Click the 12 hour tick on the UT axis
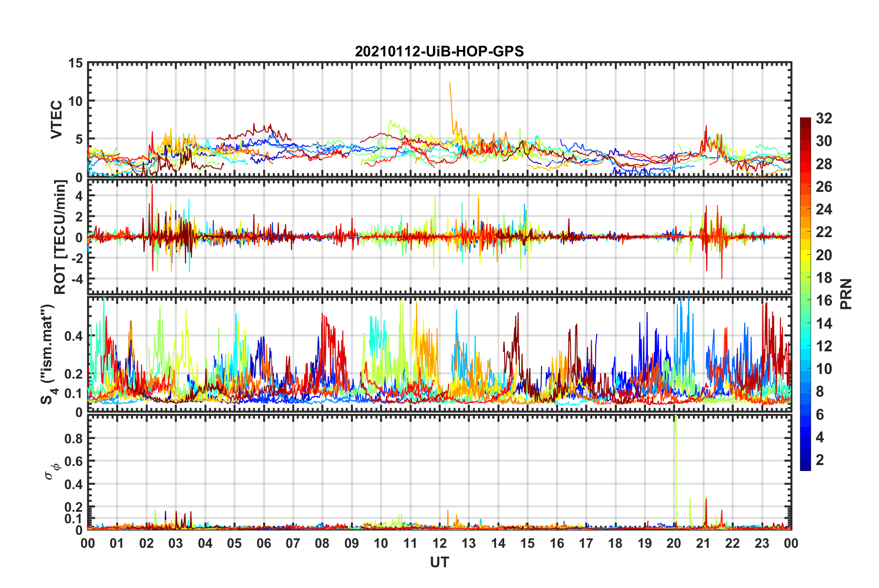Image resolution: width=879 pixels, height=588 pixels. coord(439,543)
